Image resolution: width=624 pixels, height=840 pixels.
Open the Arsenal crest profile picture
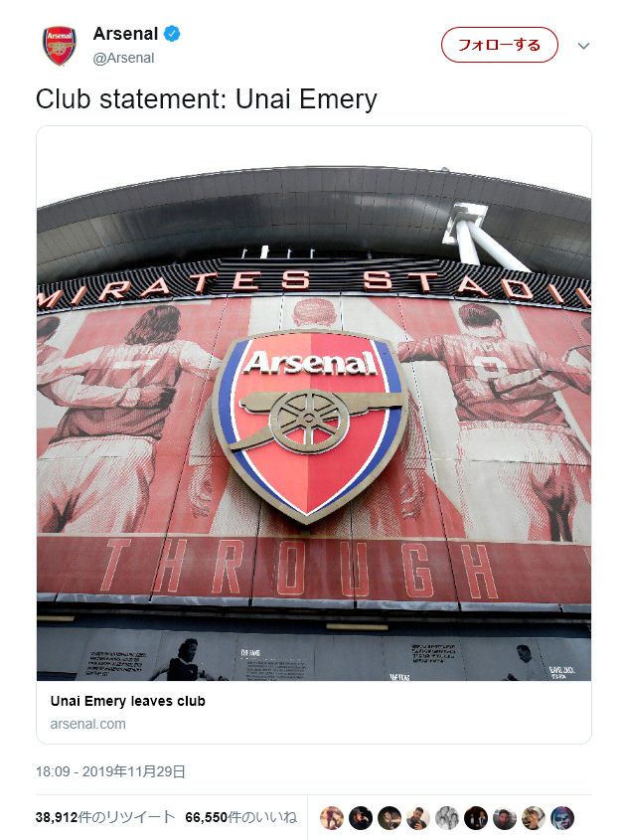click(x=59, y=46)
